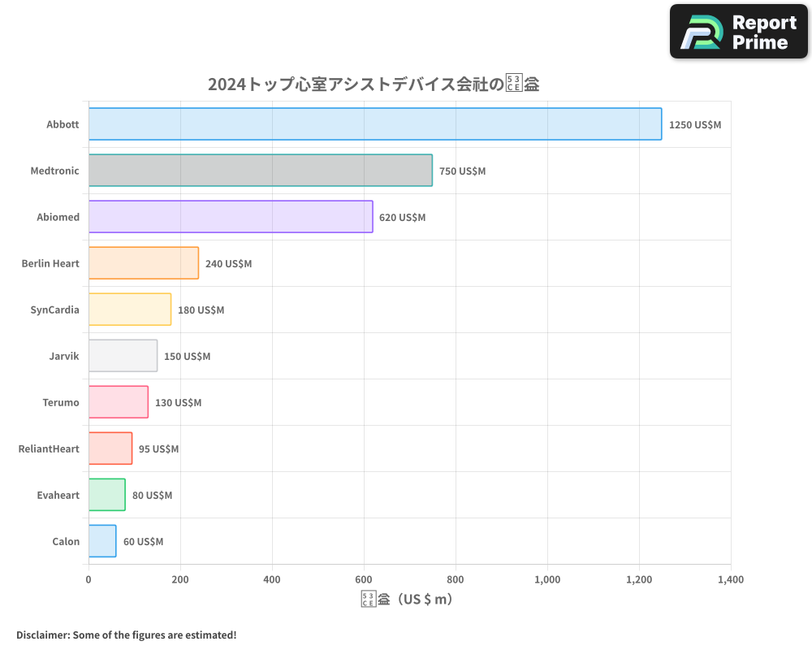
Task: Click the 750 US$M data label
Action: tap(462, 171)
